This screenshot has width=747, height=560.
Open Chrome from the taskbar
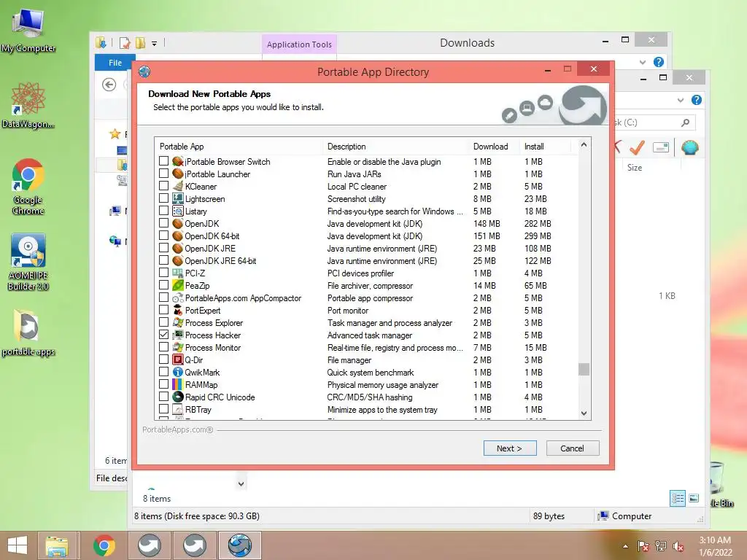pyautogui.click(x=104, y=545)
